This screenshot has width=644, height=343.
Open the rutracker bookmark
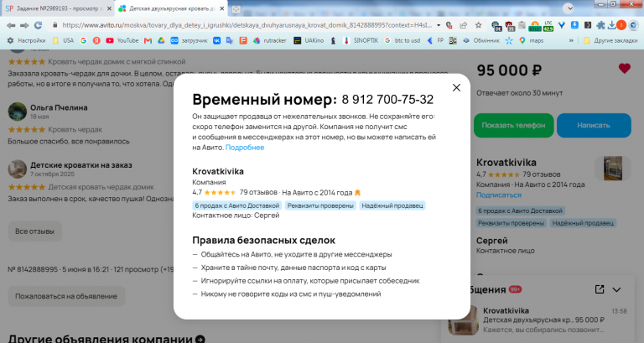click(270, 40)
